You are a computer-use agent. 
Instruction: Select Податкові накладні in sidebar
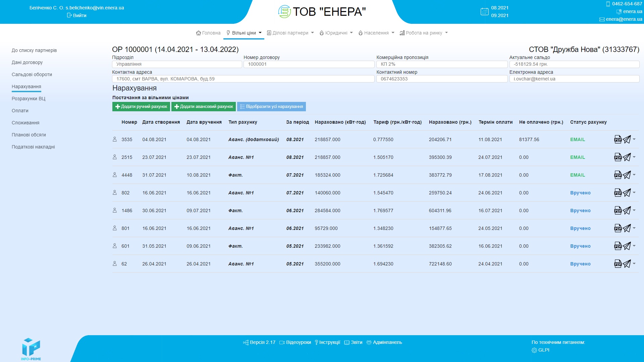33,147
